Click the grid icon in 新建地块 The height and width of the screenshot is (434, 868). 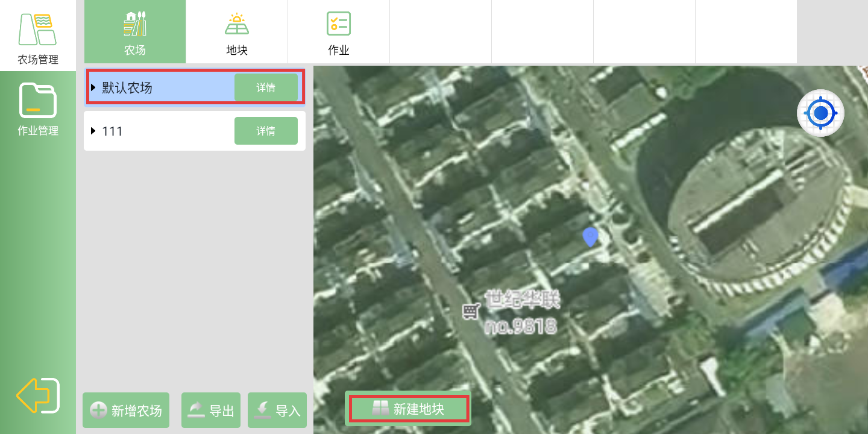(x=380, y=409)
